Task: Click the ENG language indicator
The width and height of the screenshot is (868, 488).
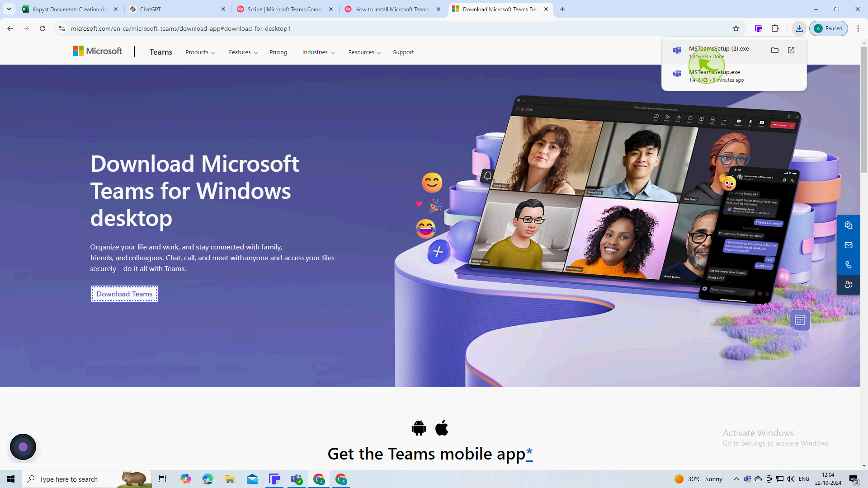Action: coord(804,479)
